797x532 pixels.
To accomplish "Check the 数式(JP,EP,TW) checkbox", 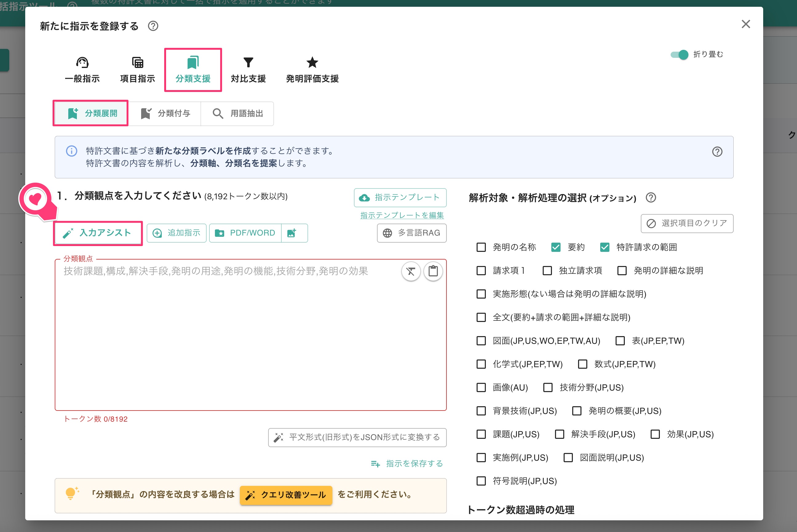I will pyautogui.click(x=582, y=364).
